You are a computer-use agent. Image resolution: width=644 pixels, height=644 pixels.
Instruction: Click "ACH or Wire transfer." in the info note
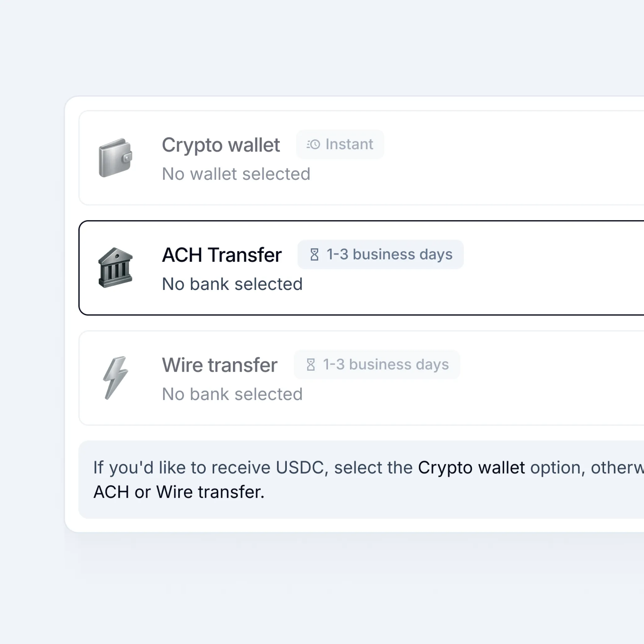(x=179, y=492)
